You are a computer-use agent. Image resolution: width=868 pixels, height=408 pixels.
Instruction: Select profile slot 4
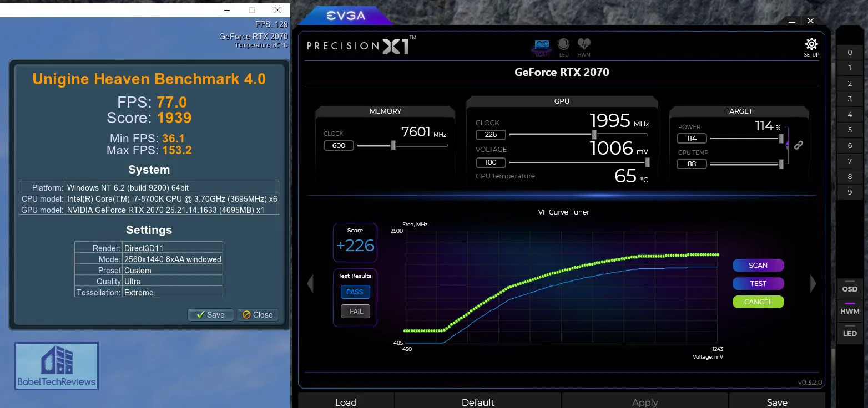tap(850, 115)
